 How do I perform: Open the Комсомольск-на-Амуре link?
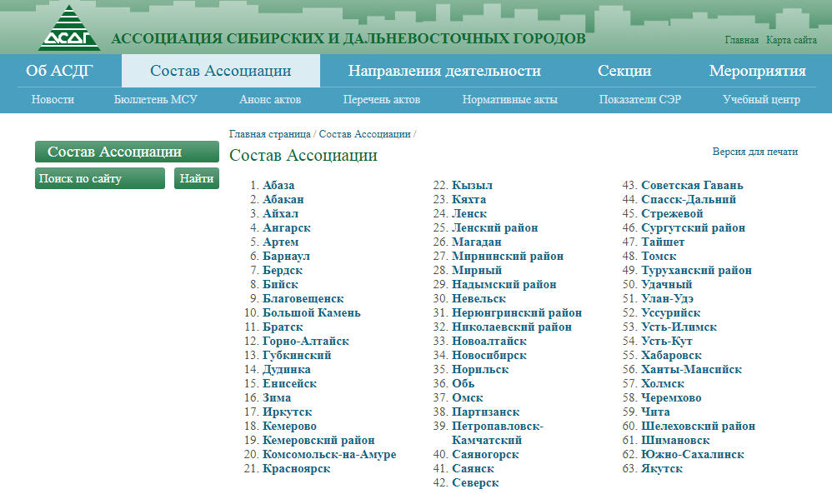[329, 455]
